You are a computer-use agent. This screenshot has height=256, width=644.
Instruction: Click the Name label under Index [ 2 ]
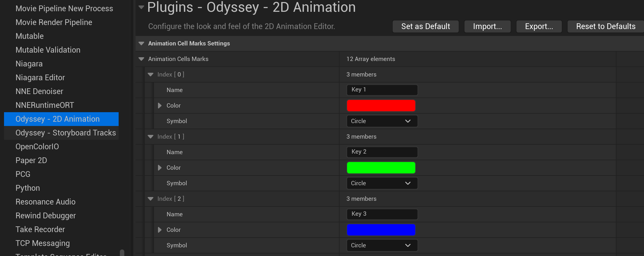(x=175, y=214)
